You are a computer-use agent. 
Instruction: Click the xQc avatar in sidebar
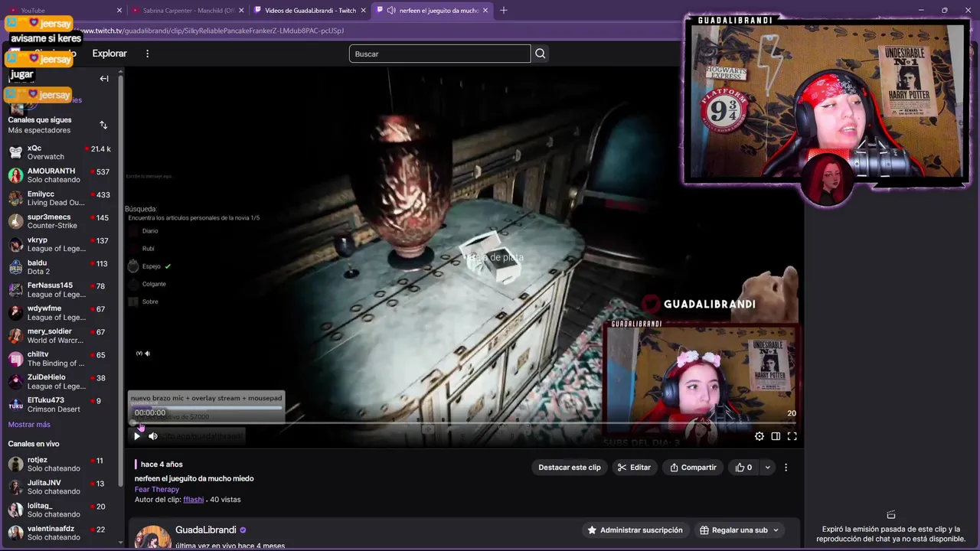pos(15,152)
